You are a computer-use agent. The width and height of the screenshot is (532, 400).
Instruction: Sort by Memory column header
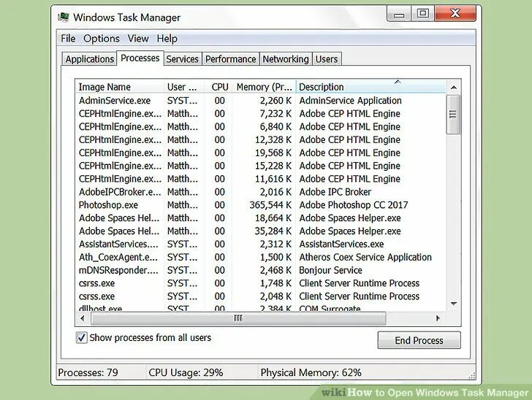point(265,87)
